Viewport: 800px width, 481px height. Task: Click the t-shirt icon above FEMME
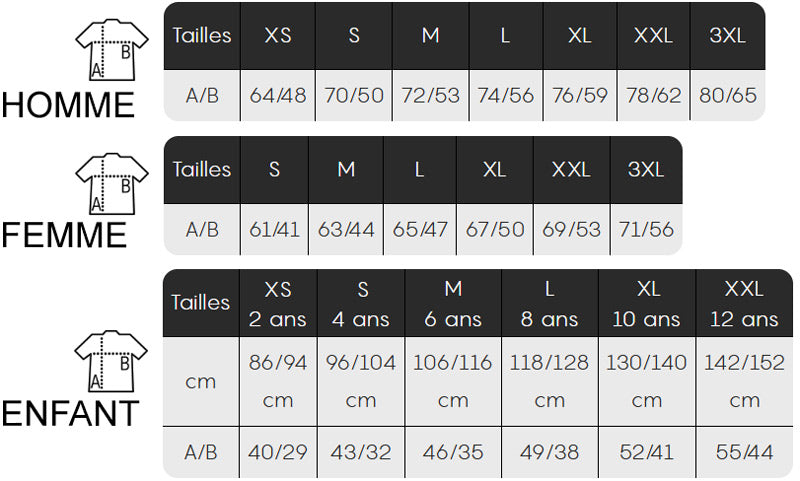point(111,184)
